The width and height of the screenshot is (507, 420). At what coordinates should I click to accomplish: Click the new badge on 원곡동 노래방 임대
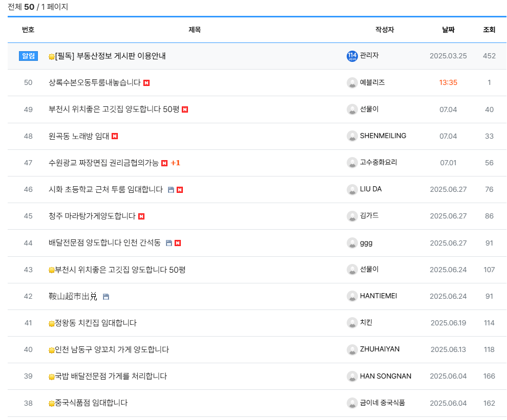115,136
